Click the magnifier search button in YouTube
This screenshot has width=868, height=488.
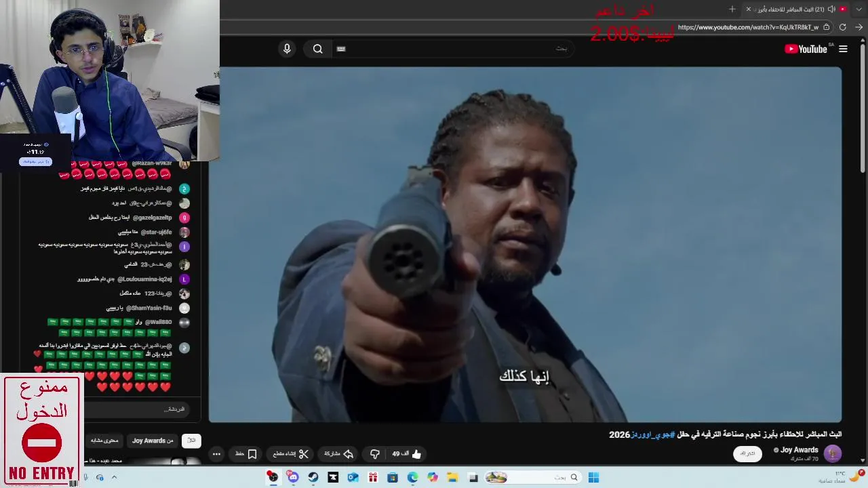coord(317,49)
